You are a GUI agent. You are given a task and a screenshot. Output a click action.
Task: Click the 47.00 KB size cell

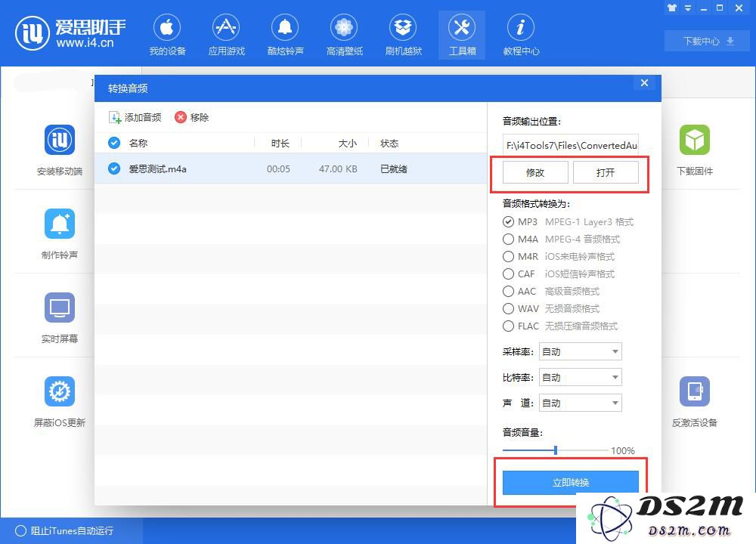[x=338, y=169]
